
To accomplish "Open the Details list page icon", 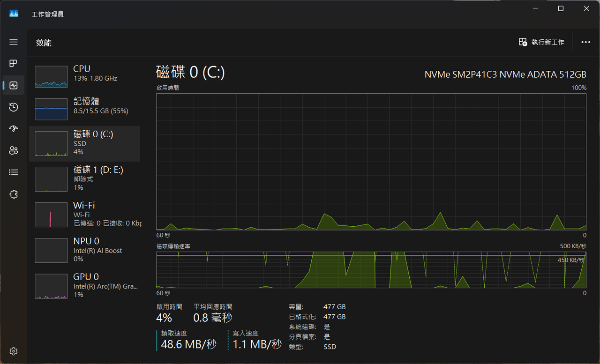I will click(14, 172).
